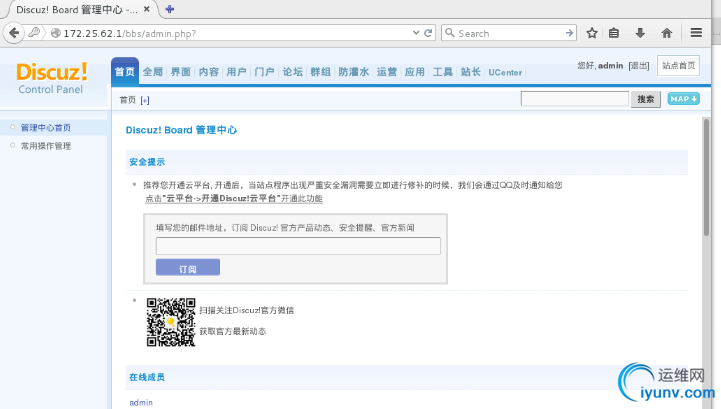Open the downloads arrow icon
Image resolution: width=721 pixels, height=409 pixels.
pos(640,33)
